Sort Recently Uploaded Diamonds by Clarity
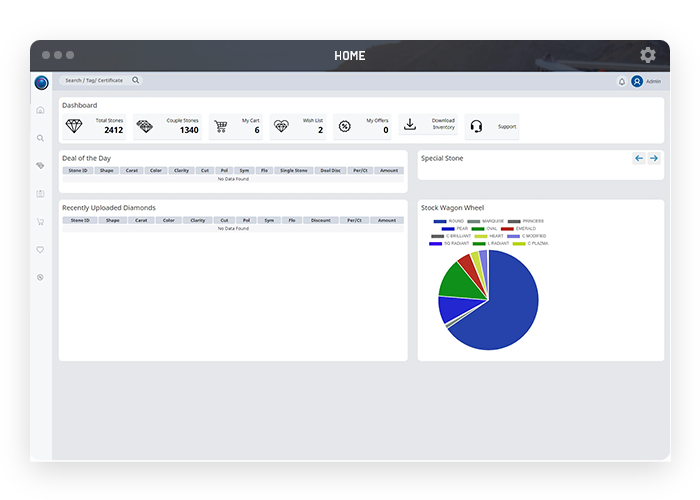The image size is (700, 500). coord(198,220)
